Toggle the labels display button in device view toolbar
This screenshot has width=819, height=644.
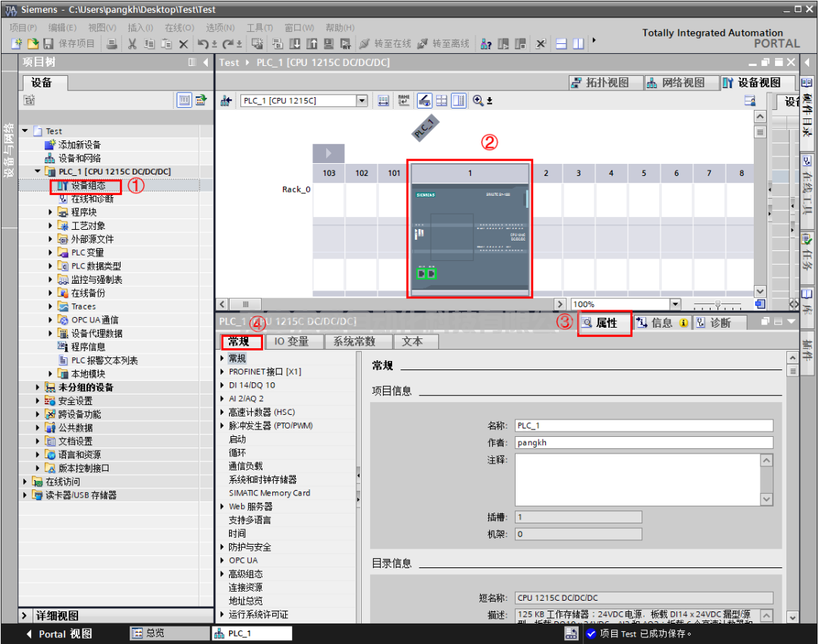click(403, 100)
